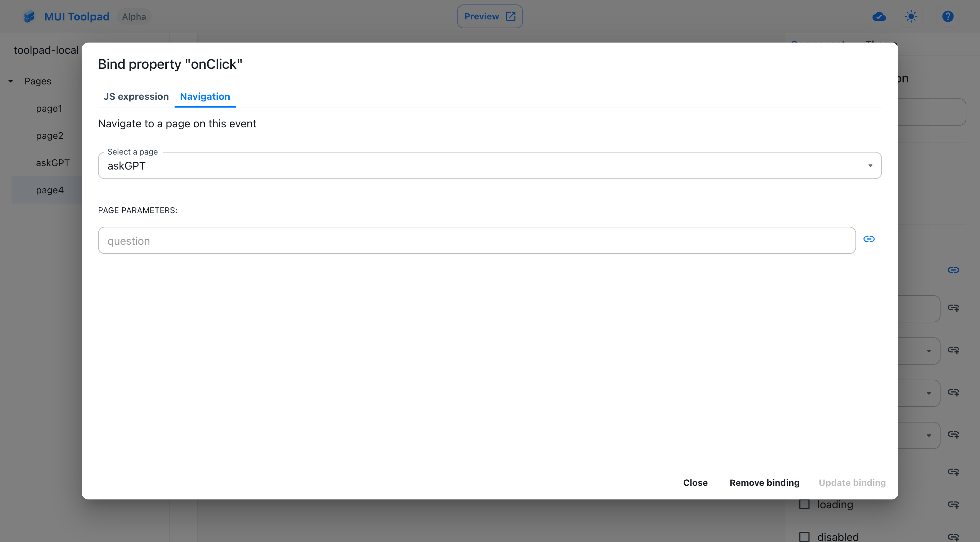
Task: Toggle the loading checkbox
Action: click(x=804, y=504)
